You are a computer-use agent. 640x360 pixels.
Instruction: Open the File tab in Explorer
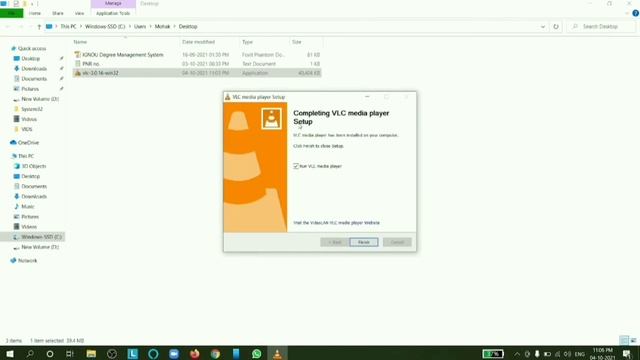pyautogui.click(x=11, y=13)
